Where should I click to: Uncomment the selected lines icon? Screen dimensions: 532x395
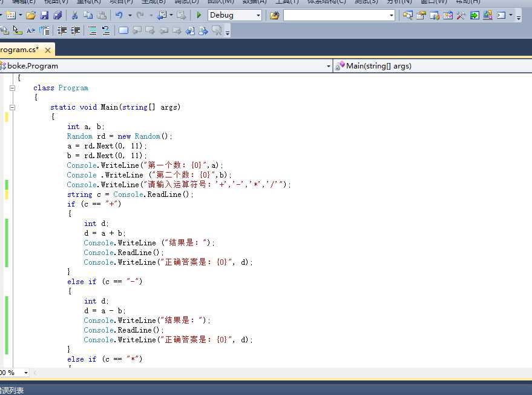pyautogui.click(x=106, y=30)
